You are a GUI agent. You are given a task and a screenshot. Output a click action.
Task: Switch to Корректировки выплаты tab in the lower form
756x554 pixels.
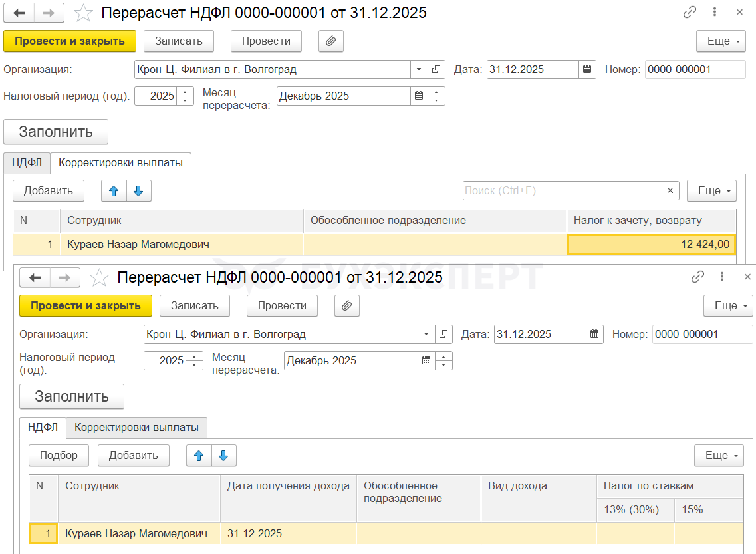[136, 428]
